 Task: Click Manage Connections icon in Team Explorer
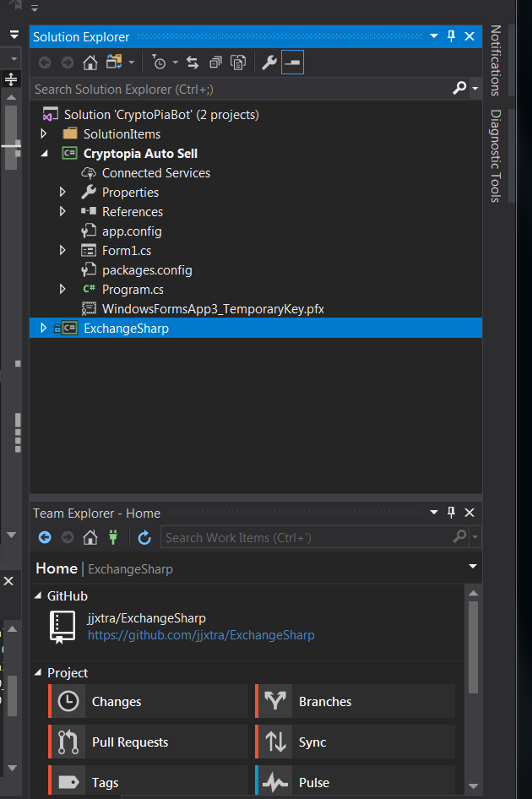(x=112, y=537)
